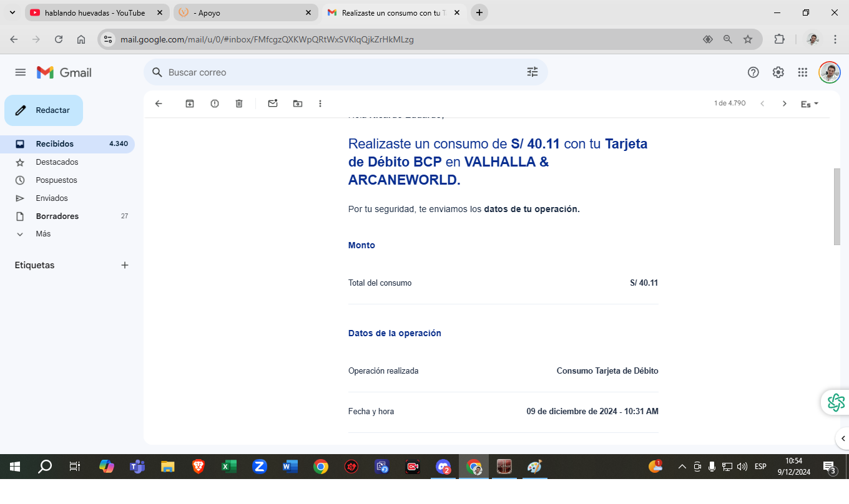Open the Borradores folder

point(57,216)
